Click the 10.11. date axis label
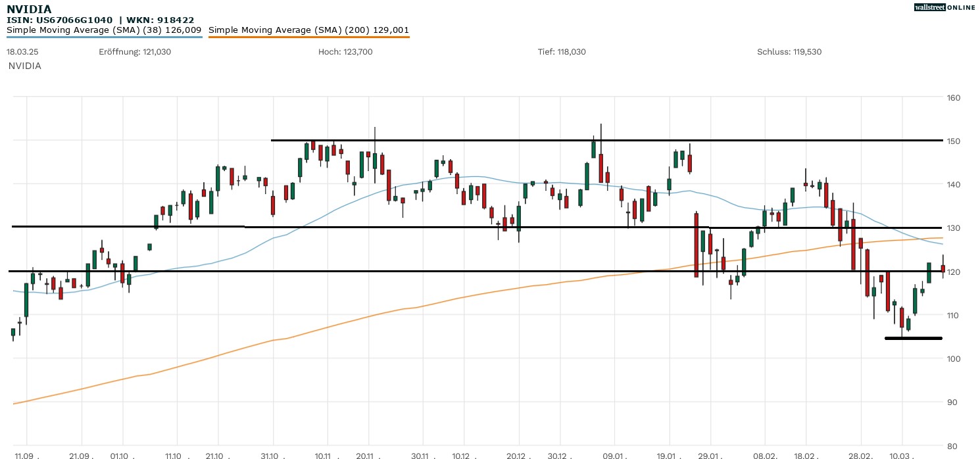The image size is (980, 459). tap(327, 455)
